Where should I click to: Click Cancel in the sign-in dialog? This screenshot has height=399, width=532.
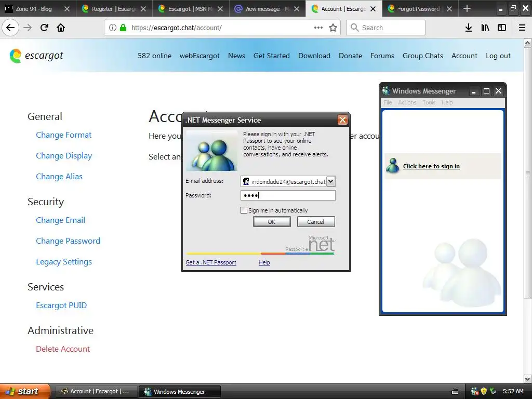tap(315, 221)
